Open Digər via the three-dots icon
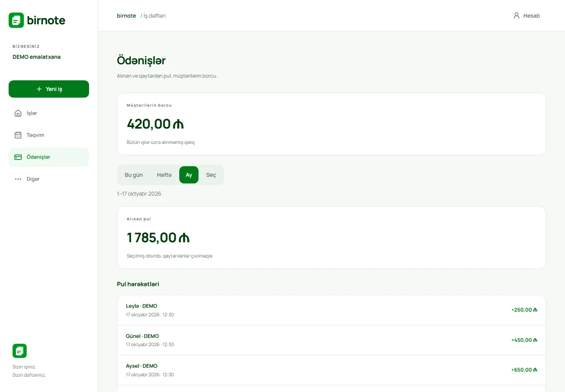Screen dimensions: 565x392 pos(18,179)
